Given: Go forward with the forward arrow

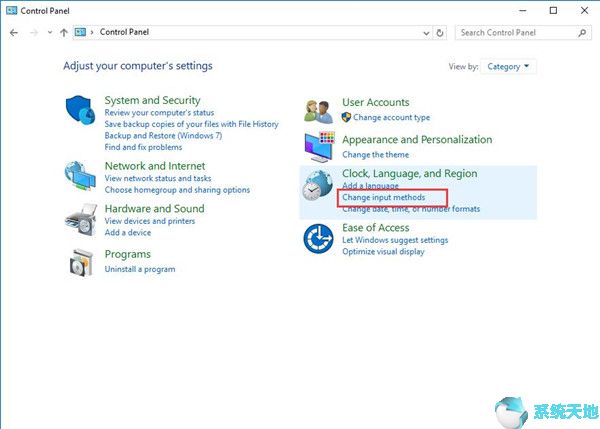Looking at the screenshot, I should tap(34, 33).
